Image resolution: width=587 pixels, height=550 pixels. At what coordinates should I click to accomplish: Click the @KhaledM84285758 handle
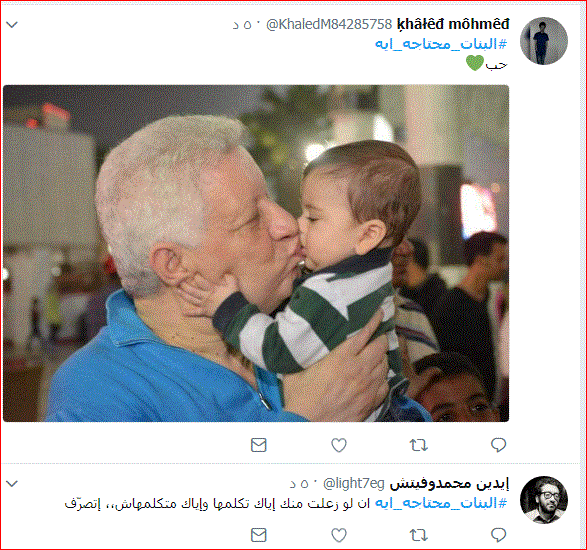pyautogui.click(x=329, y=24)
